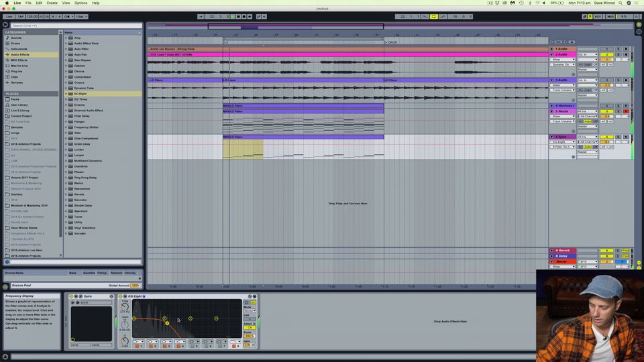
Task: Expand the Compressor device folder
Action: point(66,76)
